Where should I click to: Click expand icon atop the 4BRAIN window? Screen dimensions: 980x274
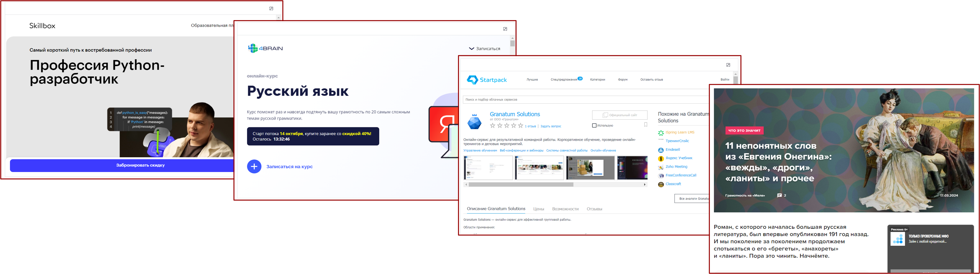coord(505,29)
